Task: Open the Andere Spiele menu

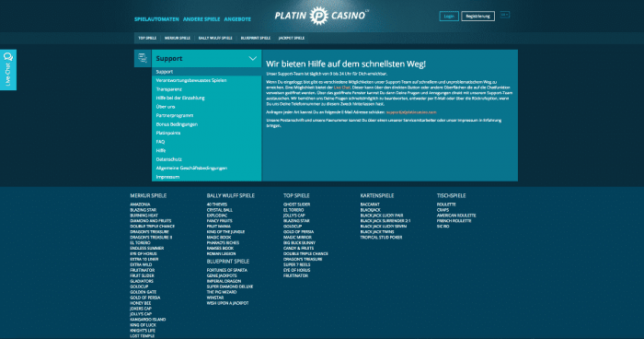Action: [x=201, y=19]
